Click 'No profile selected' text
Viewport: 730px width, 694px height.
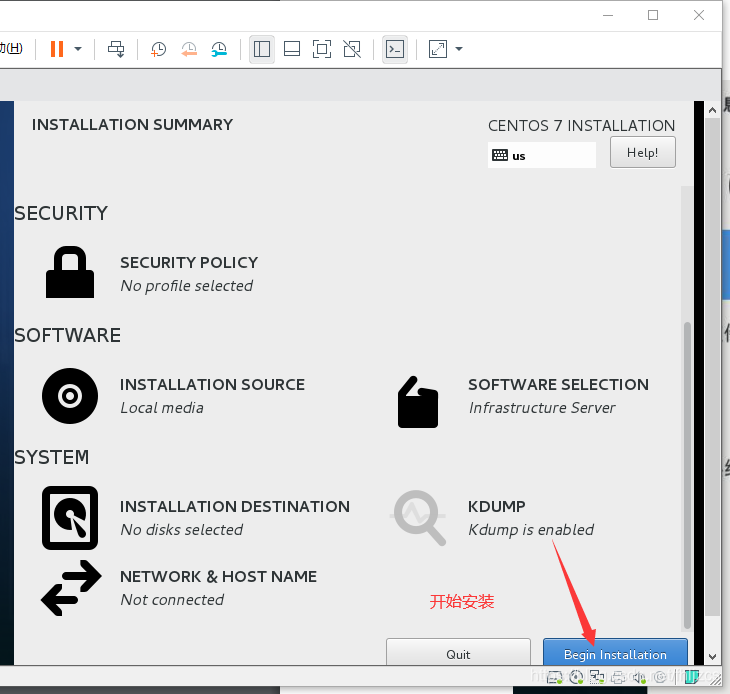point(187,286)
